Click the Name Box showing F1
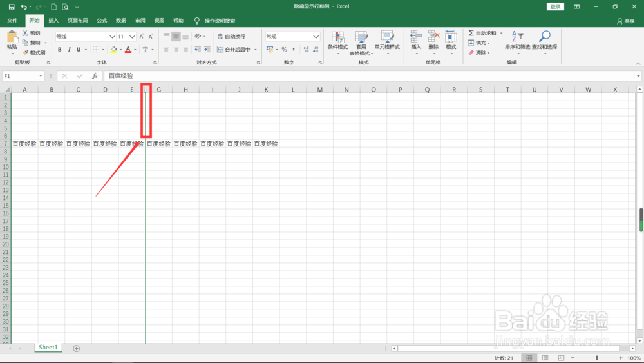 click(x=23, y=76)
